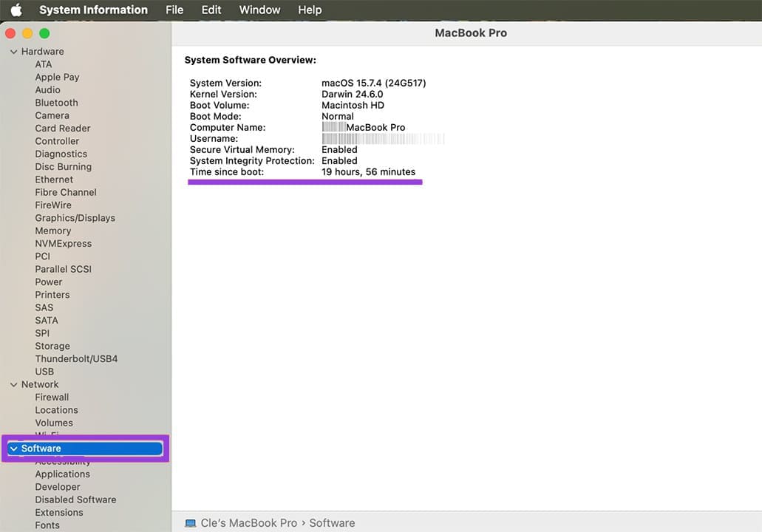Open the Help menu
The image size is (762, 532).
310,10
